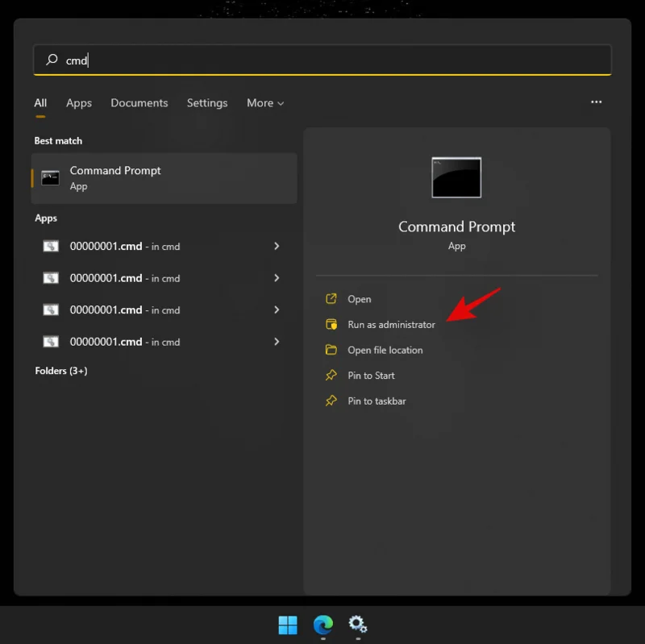Open the ellipsis options menu
The image size is (645, 644).
coord(596,103)
